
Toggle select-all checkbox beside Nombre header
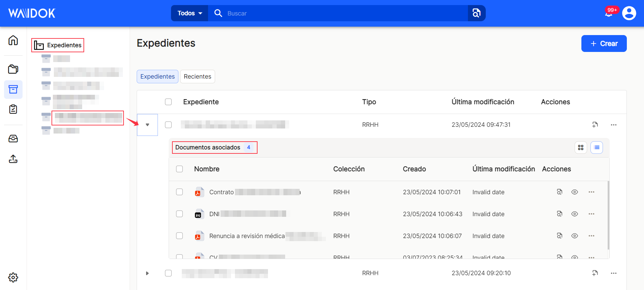pos(179,169)
